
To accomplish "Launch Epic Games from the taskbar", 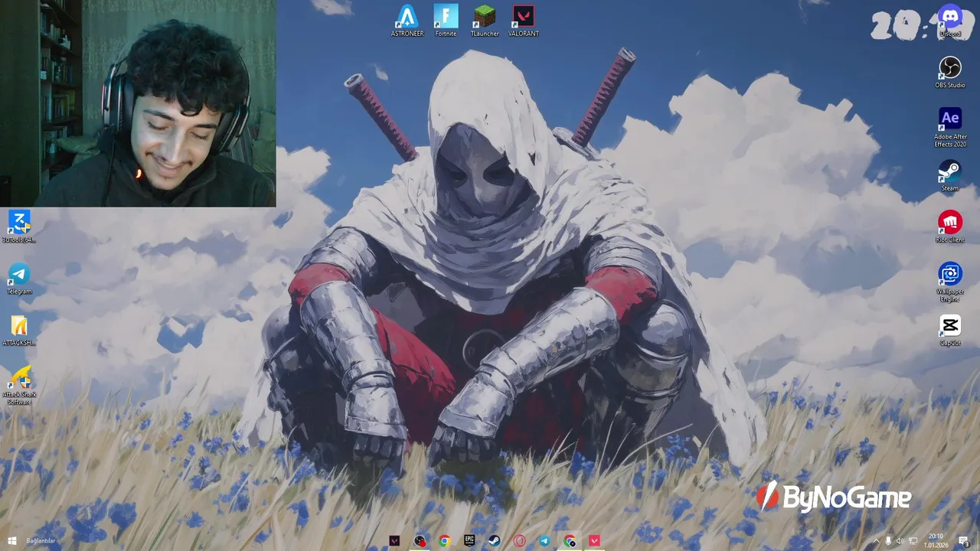I will click(x=469, y=541).
